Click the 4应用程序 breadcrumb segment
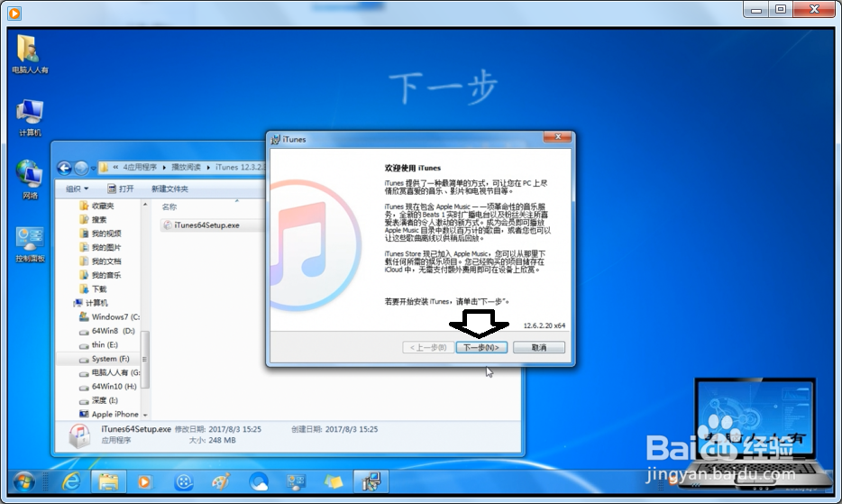Viewport: 842px width, 504px height. (140, 167)
